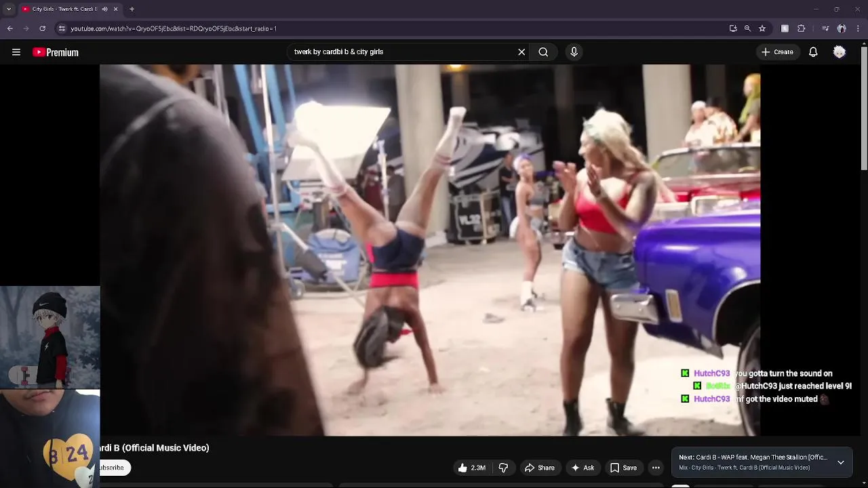Screen dimensions: 868x488
Task: Close the City Girls tab
Action: point(115,9)
